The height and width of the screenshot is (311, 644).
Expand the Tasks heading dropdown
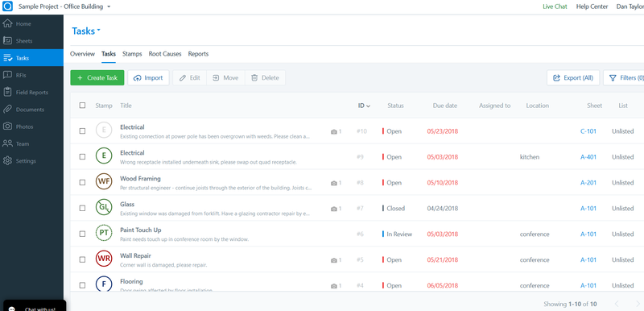coord(86,31)
